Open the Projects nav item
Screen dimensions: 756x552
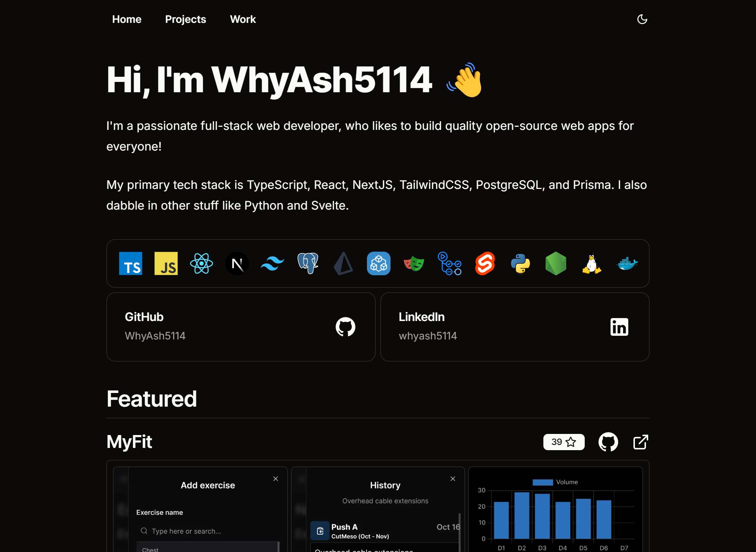pyautogui.click(x=185, y=19)
